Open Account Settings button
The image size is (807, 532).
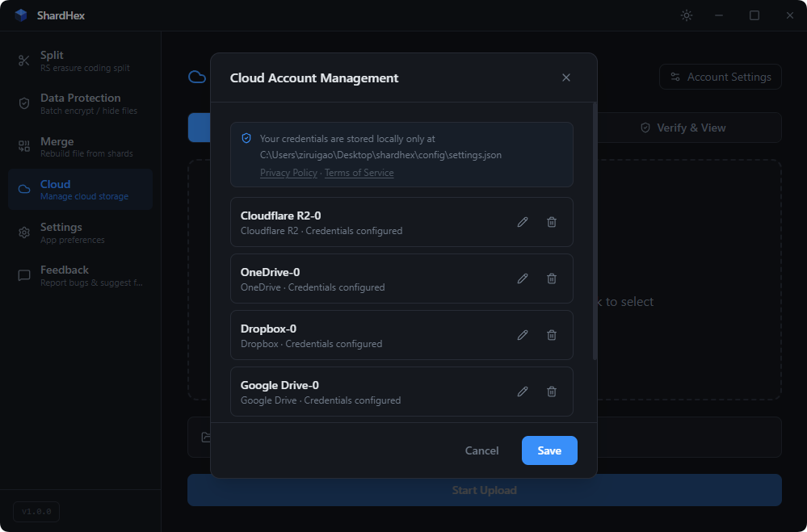[x=721, y=77]
